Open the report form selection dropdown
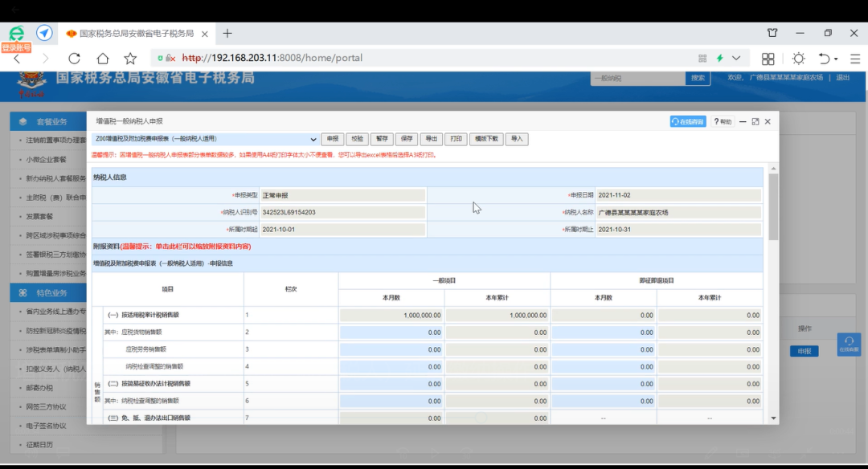Viewport: 868px width, 469px height. pos(206,139)
